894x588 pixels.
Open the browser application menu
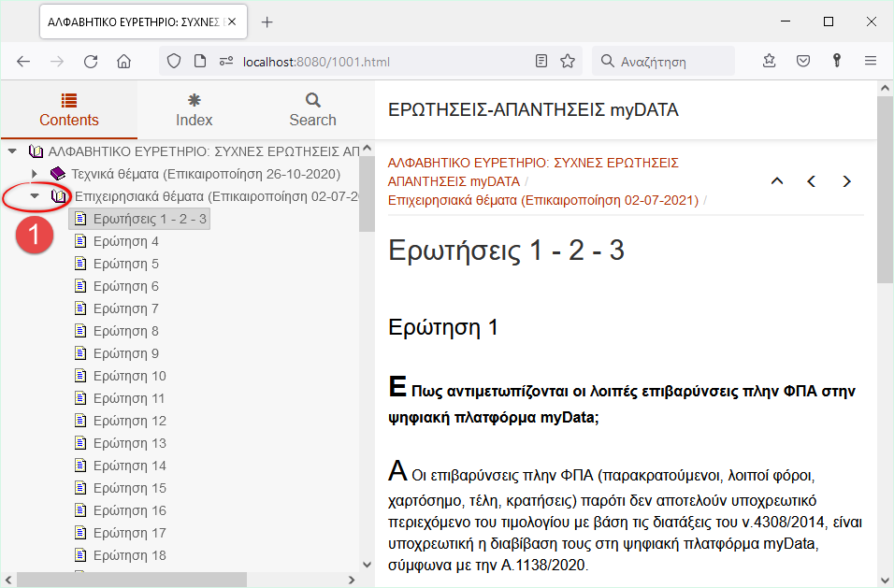pyautogui.click(x=870, y=61)
